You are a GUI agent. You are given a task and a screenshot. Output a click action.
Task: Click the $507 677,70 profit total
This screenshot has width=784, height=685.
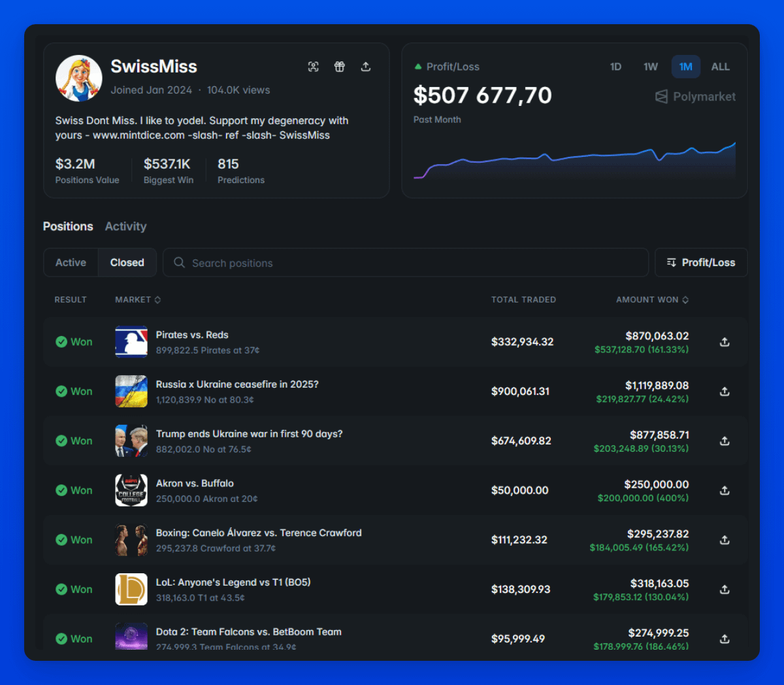(x=483, y=96)
